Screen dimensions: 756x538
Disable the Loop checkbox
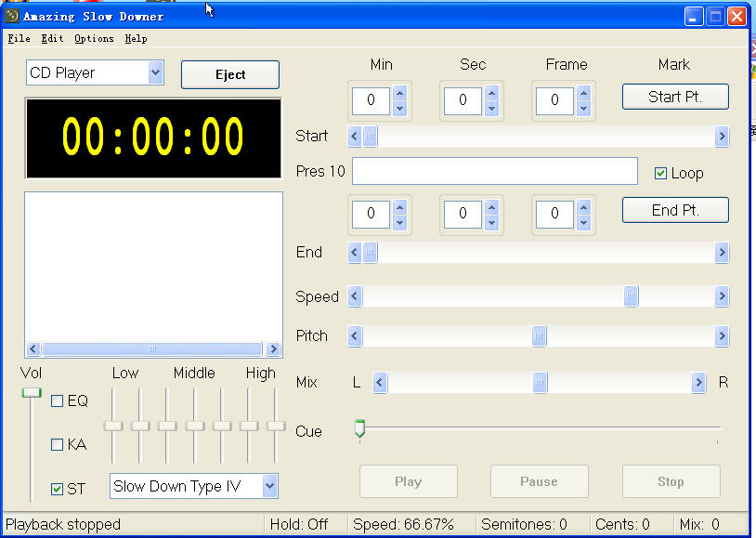661,173
